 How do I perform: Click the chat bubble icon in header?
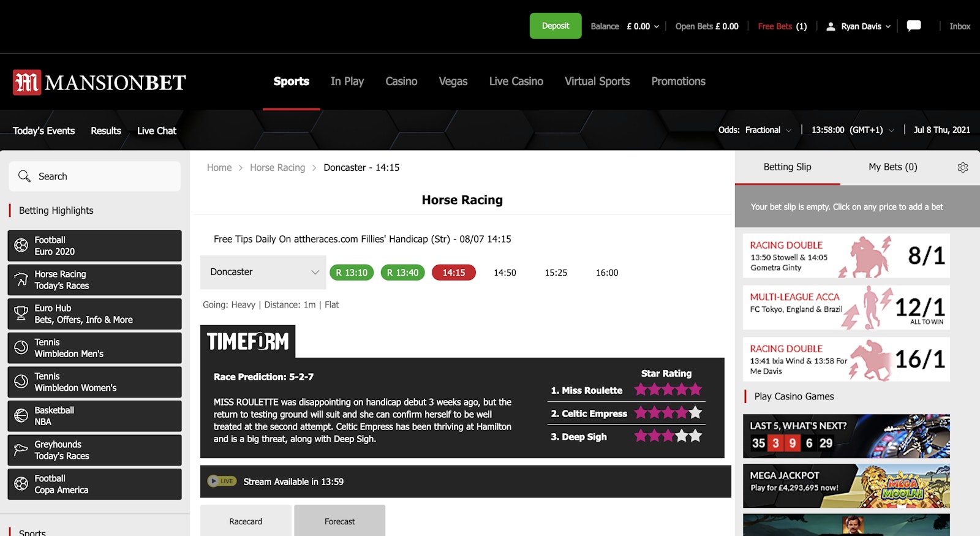point(913,26)
